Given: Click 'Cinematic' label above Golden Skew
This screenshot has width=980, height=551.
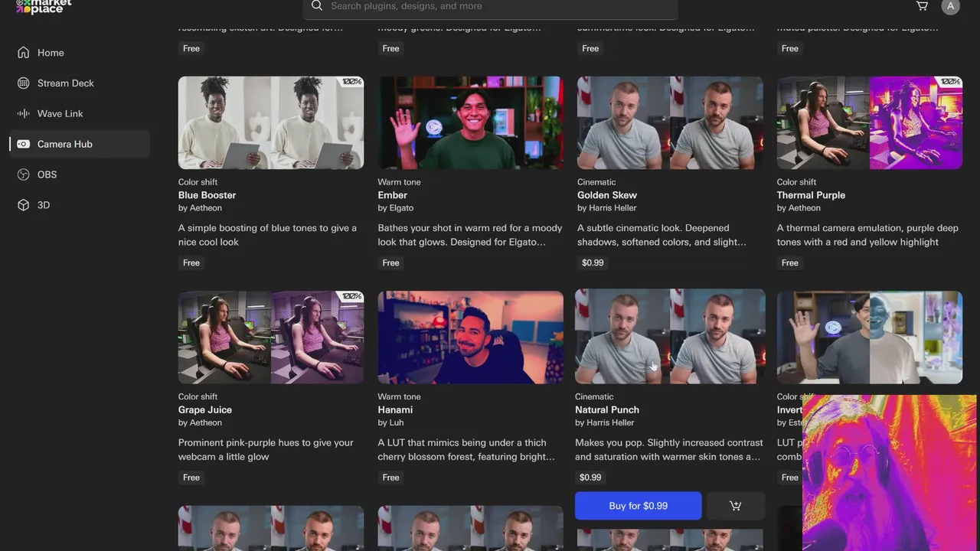Looking at the screenshot, I should (596, 182).
